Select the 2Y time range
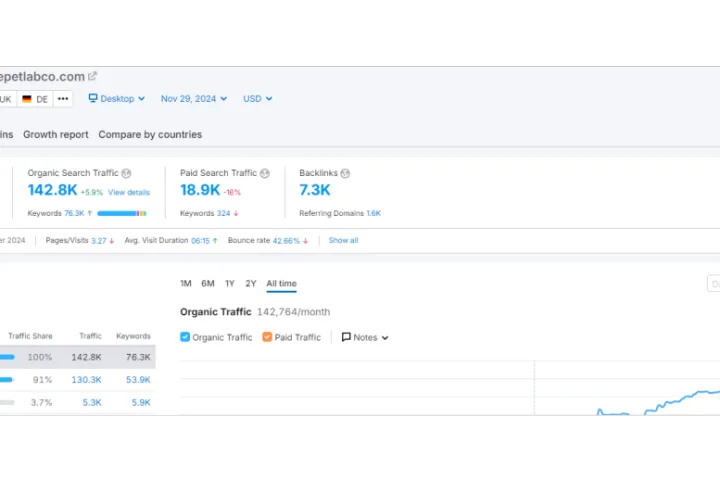720x480 pixels. pyautogui.click(x=251, y=283)
